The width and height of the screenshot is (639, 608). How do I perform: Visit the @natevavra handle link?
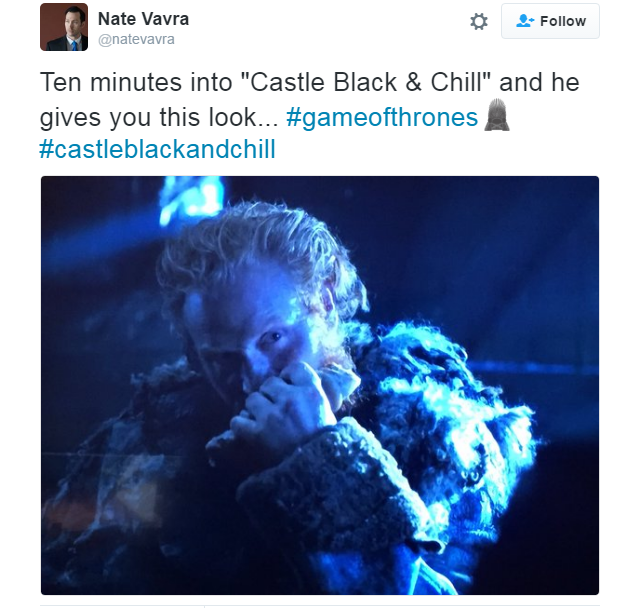click(137, 40)
